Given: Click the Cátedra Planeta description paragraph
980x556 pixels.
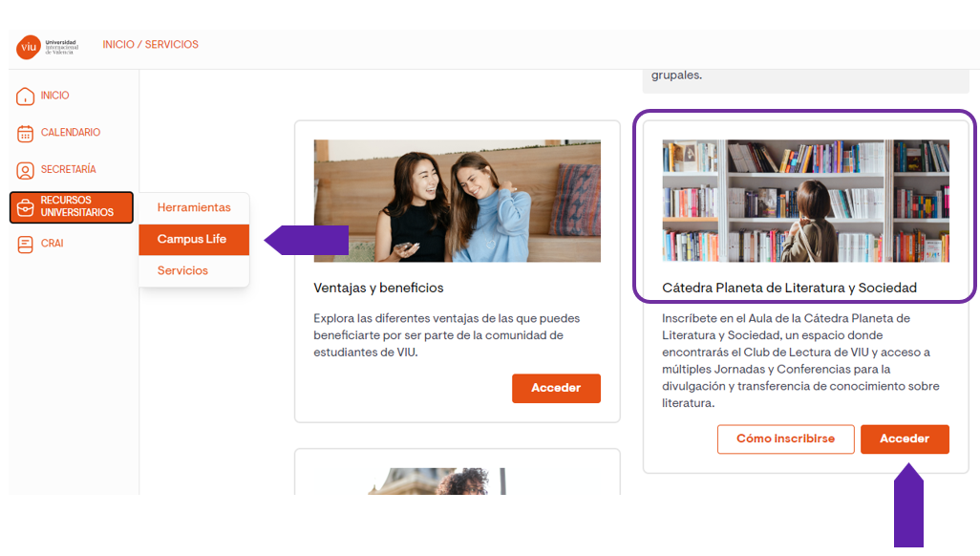Looking at the screenshot, I should (800, 361).
